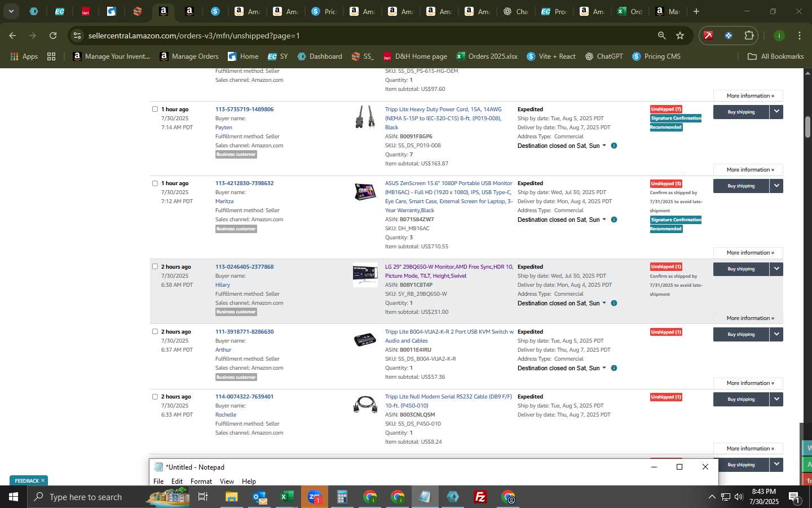Click Buy shipping for Payten order
The image size is (812, 508).
coord(741,112)
